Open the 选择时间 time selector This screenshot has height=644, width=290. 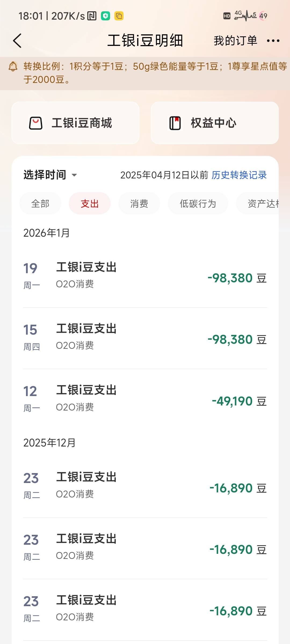point(45,175)
